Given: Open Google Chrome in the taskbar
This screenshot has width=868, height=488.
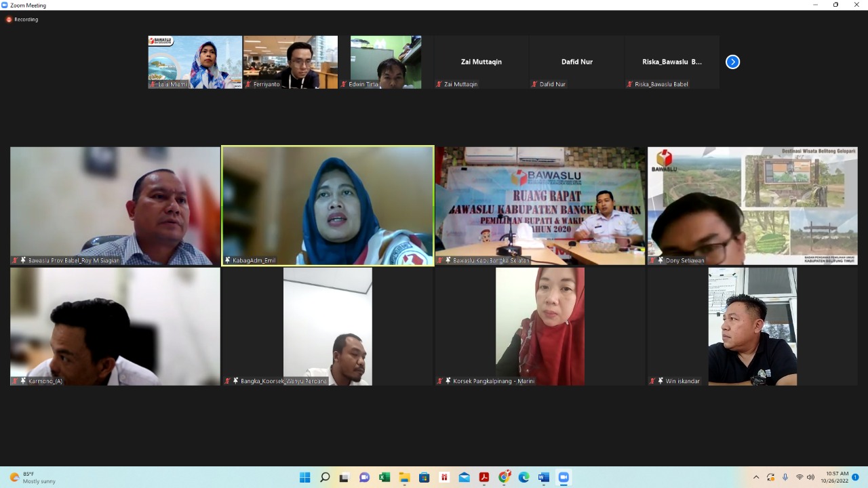Looking at the screenshot, I should click(x=504, y=477).
